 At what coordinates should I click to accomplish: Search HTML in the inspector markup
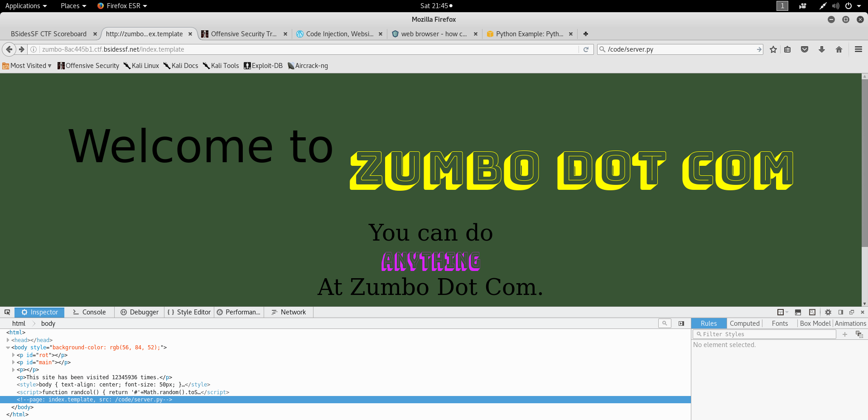coord(665,323)
